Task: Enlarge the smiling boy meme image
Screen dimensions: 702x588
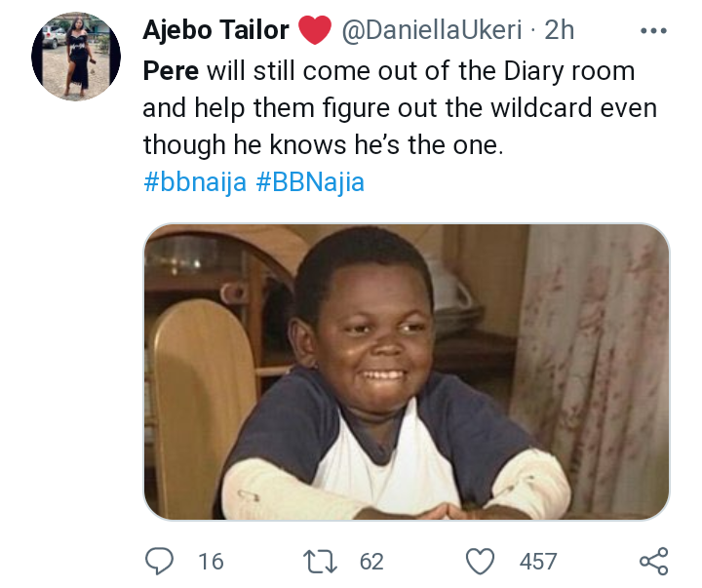Action: 407,372
